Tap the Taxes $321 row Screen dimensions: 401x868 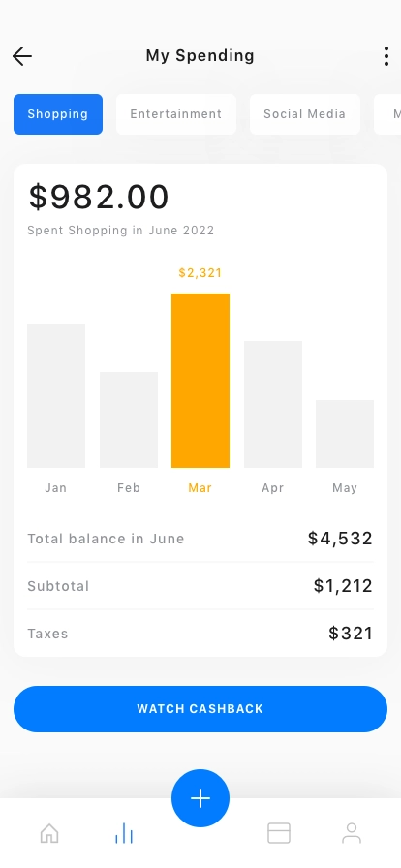coord(200,634)
